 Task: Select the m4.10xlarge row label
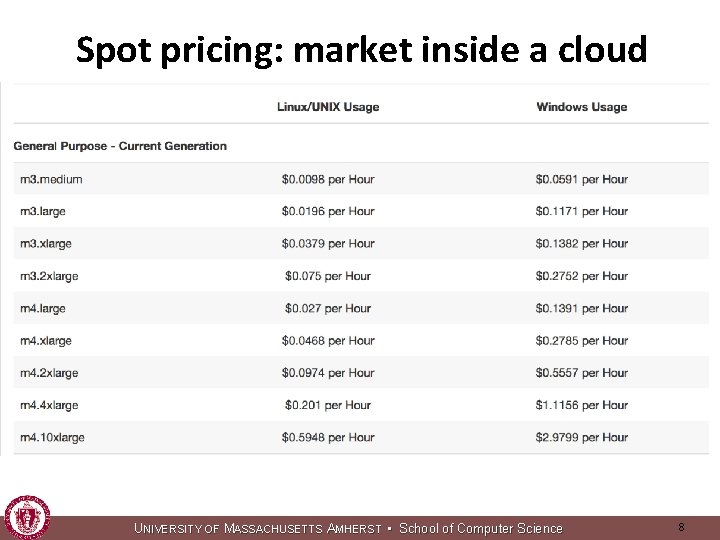[x=52, y=437]
